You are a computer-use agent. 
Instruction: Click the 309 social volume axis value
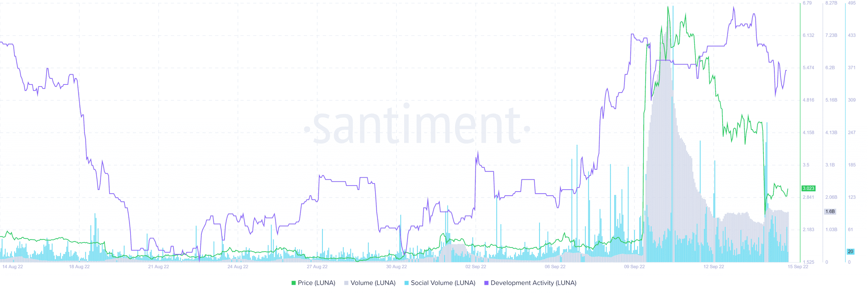tap(852, 100)
